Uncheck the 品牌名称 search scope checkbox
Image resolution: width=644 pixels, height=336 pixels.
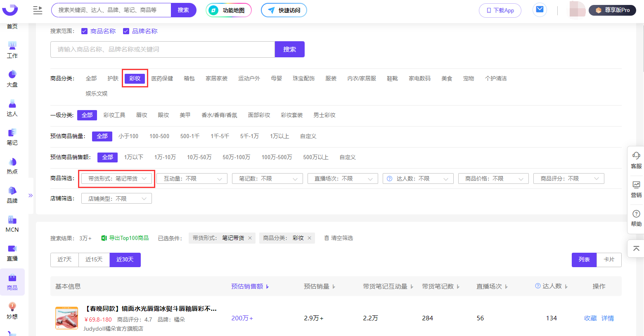click(x=126, y=31)
